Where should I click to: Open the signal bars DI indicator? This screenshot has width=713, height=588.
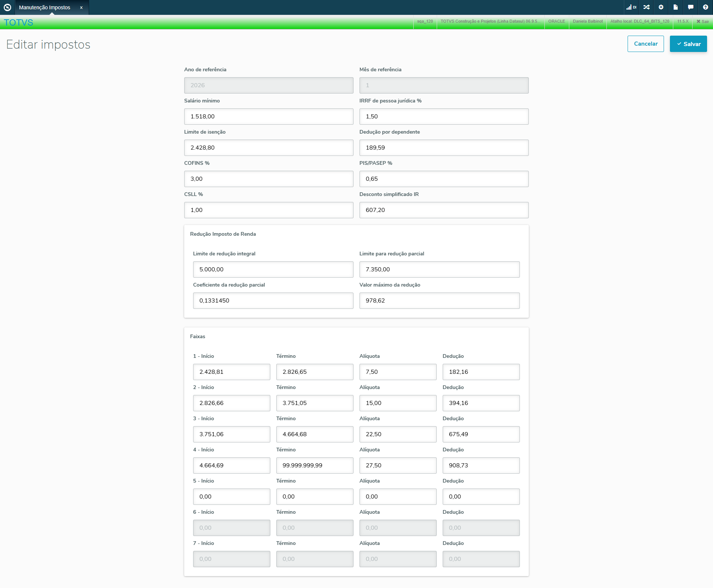click(x=631, y=7)
